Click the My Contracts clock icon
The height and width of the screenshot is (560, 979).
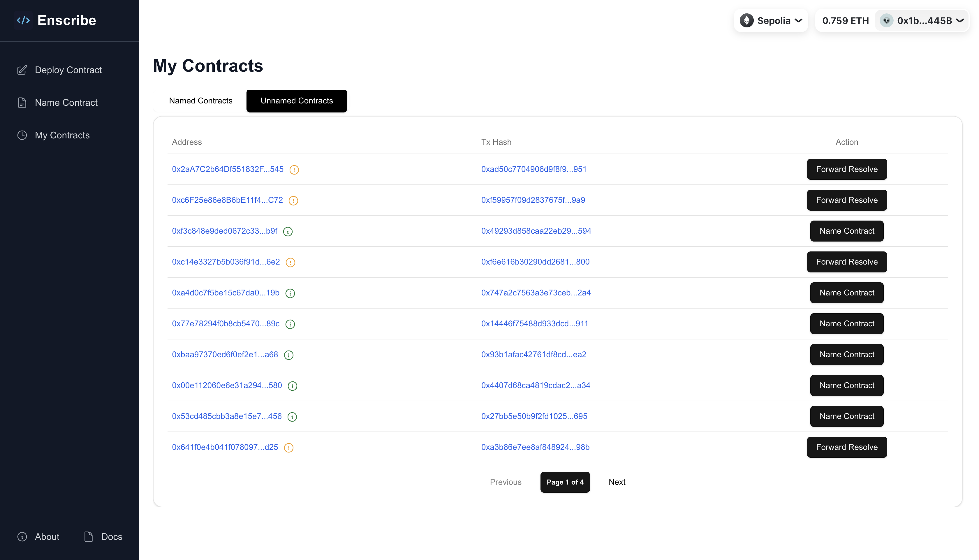pos(22,135)
